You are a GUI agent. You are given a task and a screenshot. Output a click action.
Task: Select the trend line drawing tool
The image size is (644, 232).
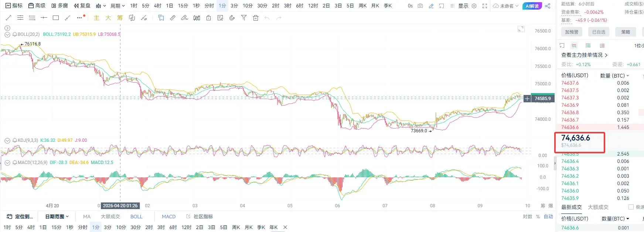pos(8,18)
